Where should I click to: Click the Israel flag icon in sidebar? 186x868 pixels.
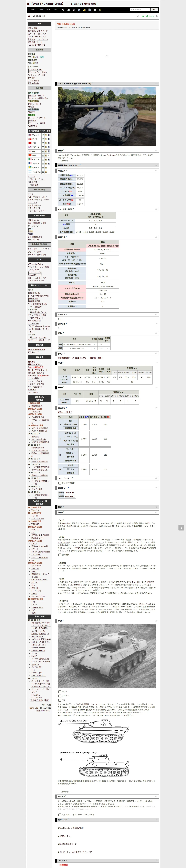click(x=30, y=172)
